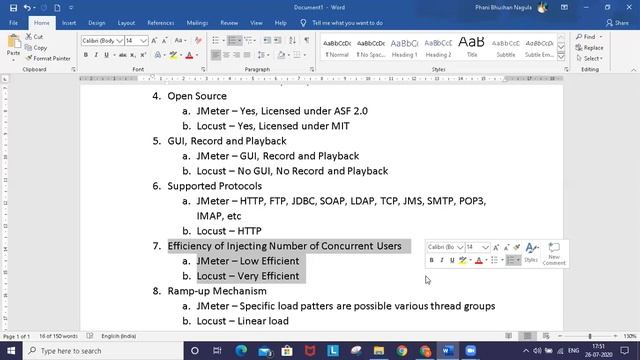Click the Save icon in title bar
The width and height of the screenshot is (640, 360).
[x=13, y=7]
